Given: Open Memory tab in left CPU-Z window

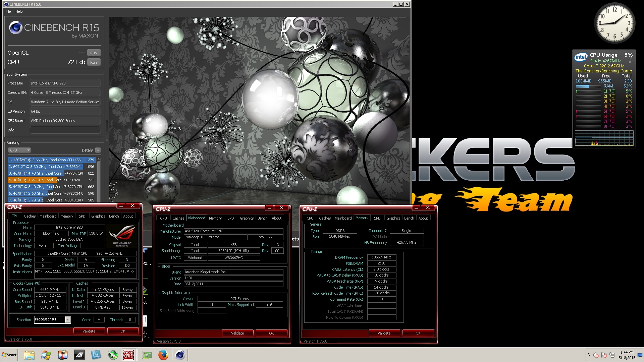Looking at the screenshot, I should point(67,216).
